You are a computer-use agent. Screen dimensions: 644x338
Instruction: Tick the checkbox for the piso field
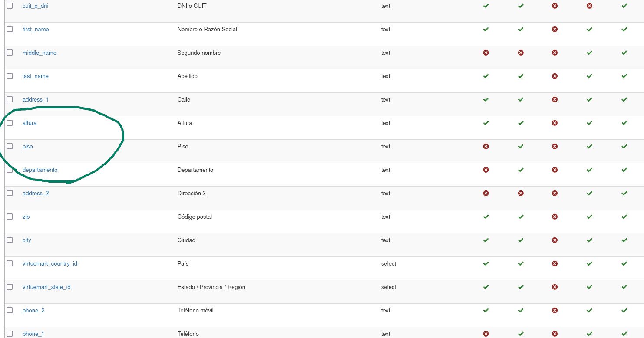[10, 146]
